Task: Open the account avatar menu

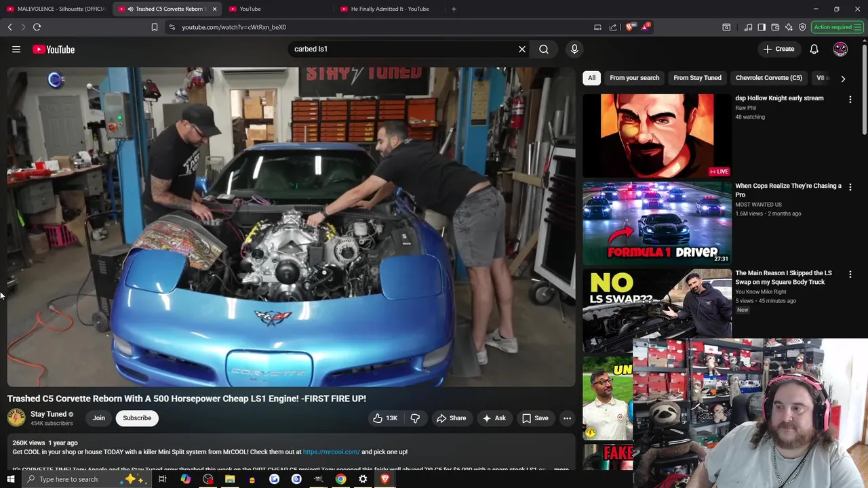Action: click(840, 49)
